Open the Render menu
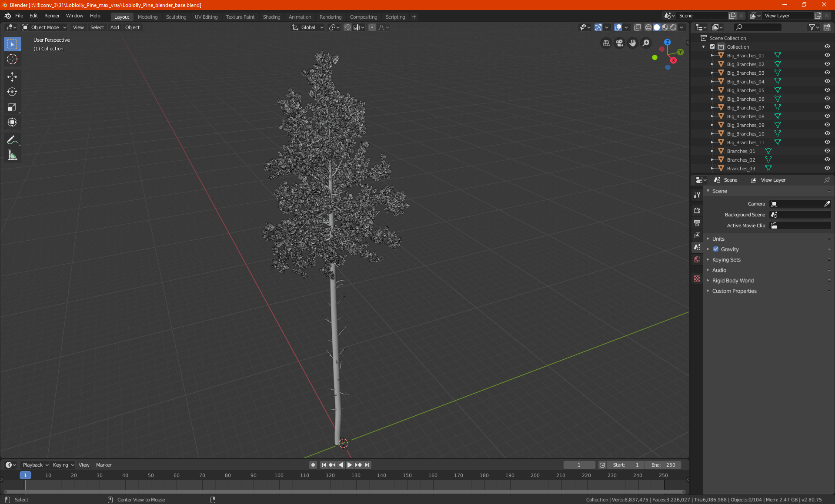The height and width of the screenshot is (504, 835). click(x=52, y=16)
